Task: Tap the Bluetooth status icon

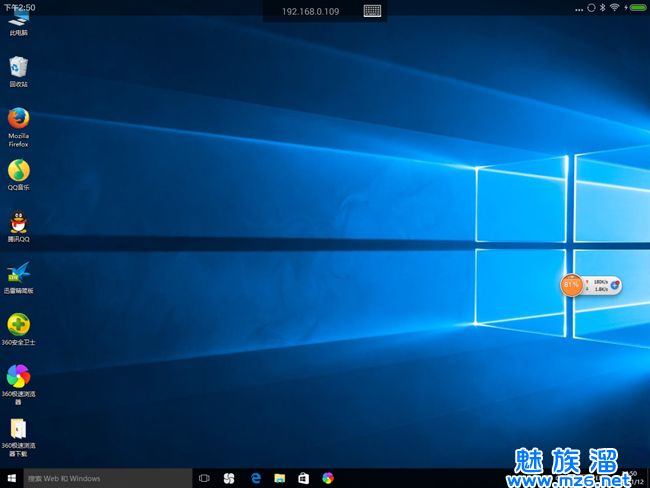Action: (x=603, y=7)
